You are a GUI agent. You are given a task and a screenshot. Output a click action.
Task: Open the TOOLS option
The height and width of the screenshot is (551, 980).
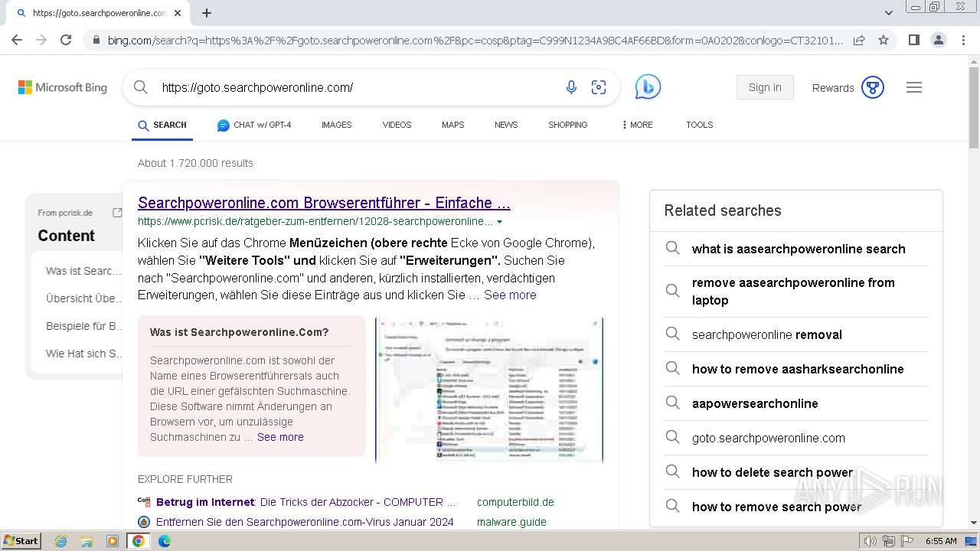[700, 125]
